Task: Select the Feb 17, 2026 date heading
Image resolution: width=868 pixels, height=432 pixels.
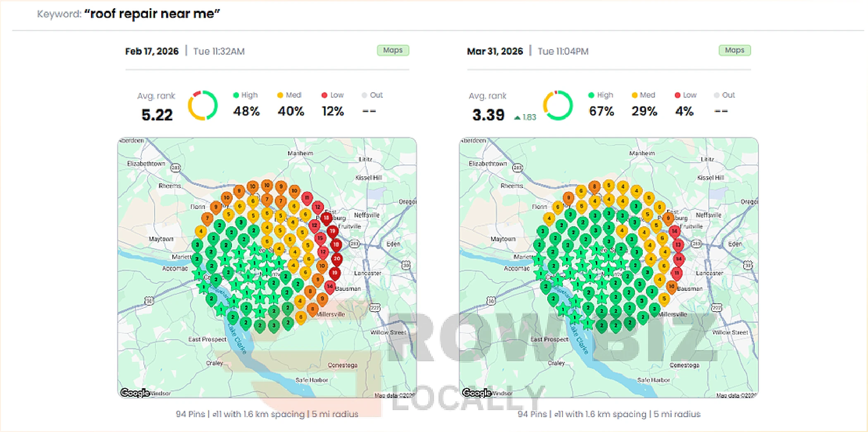Action: coord(152,51)
